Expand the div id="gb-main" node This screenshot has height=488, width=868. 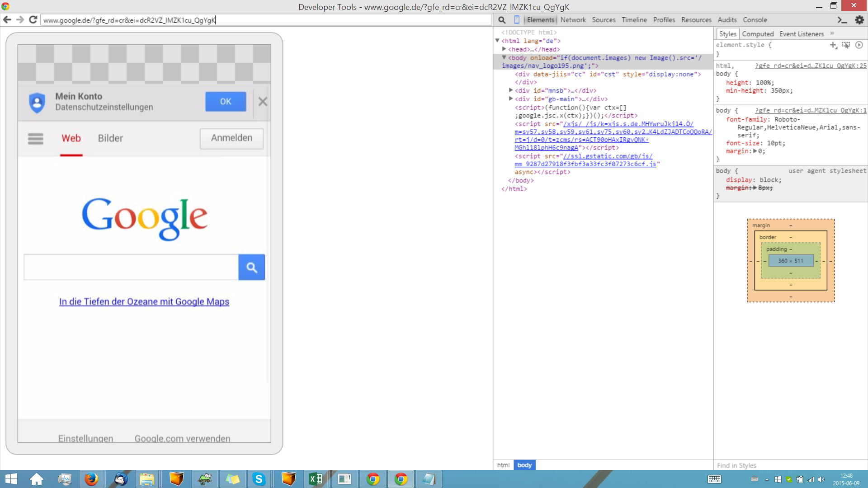click(x=511, y=99)
